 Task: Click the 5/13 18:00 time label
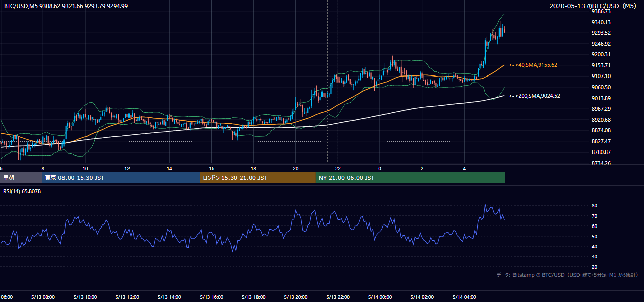[253, 297]
